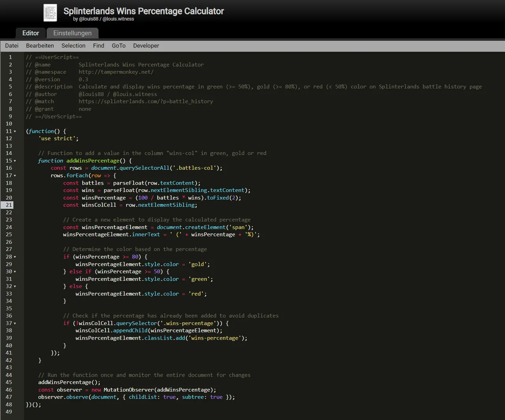This screenshot has height=420, width=505.
Task: Click the version value '0.3'
Action: [x=83, y=79]
